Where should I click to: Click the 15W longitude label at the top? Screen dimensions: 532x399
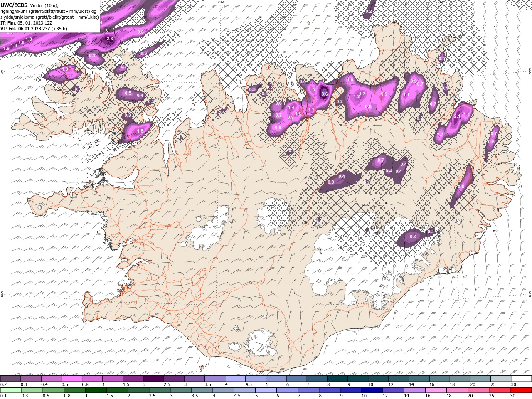(440, 2)
